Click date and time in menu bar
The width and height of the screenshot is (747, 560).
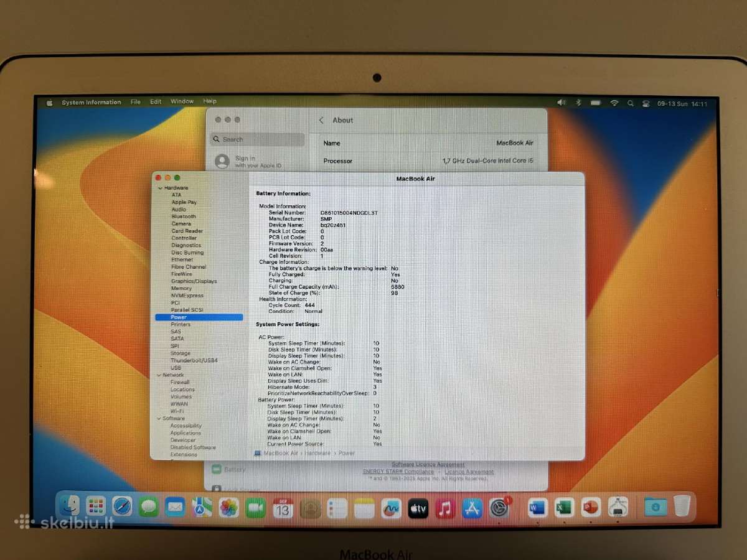682,105
